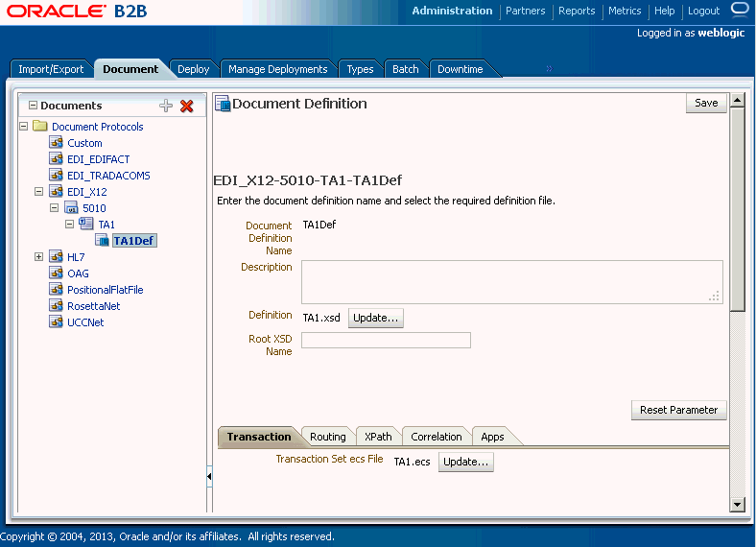This screenshot has width=756, height=547.
Task: Click the Document Definition header icon
Action: pos(223,104)
